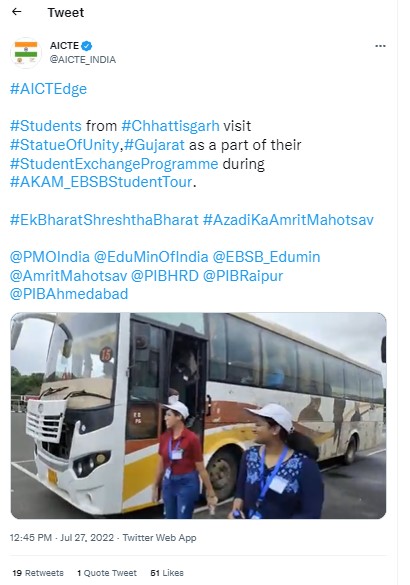
Task: Open the three-dot more options menu
Action: [380, 46]
